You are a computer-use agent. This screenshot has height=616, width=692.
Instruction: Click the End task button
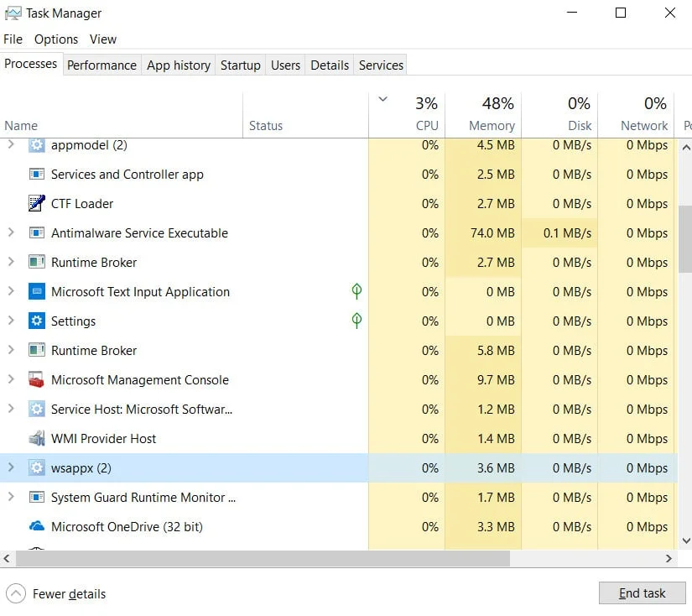pos(643,593)
